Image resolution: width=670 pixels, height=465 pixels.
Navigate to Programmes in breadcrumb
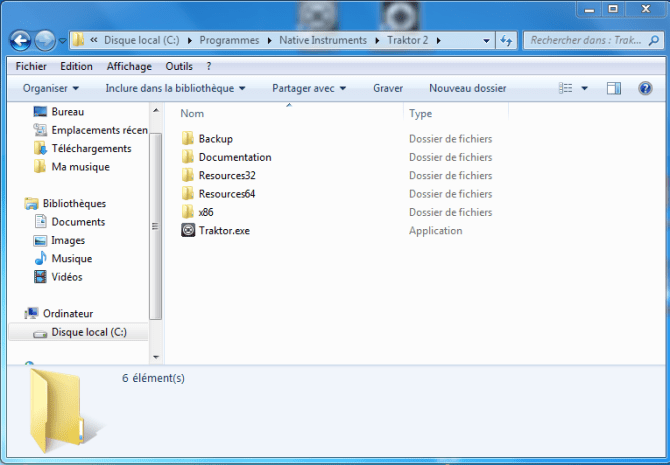click(229, 40)
